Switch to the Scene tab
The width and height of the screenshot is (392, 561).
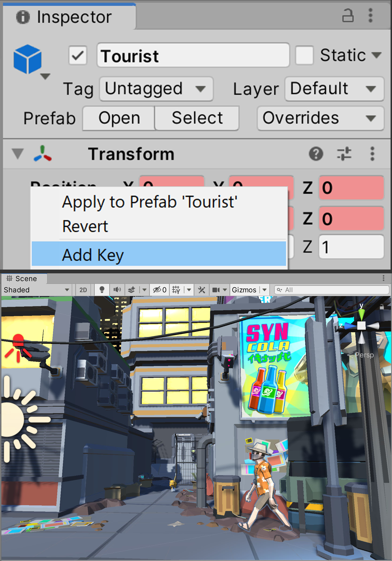tap(24, 279)
